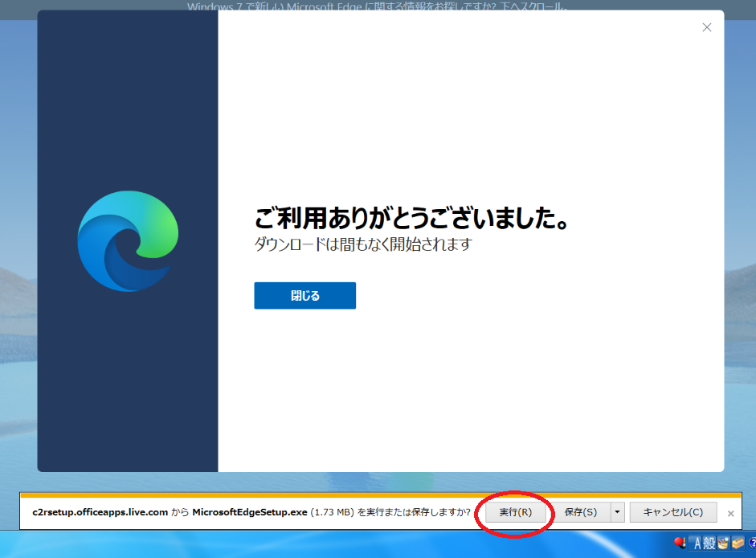The width and height of the screenshot is (756, 558).
Task: Open the dropdown arrow beside 保存(S)
Action: click(x=618, y=512)
